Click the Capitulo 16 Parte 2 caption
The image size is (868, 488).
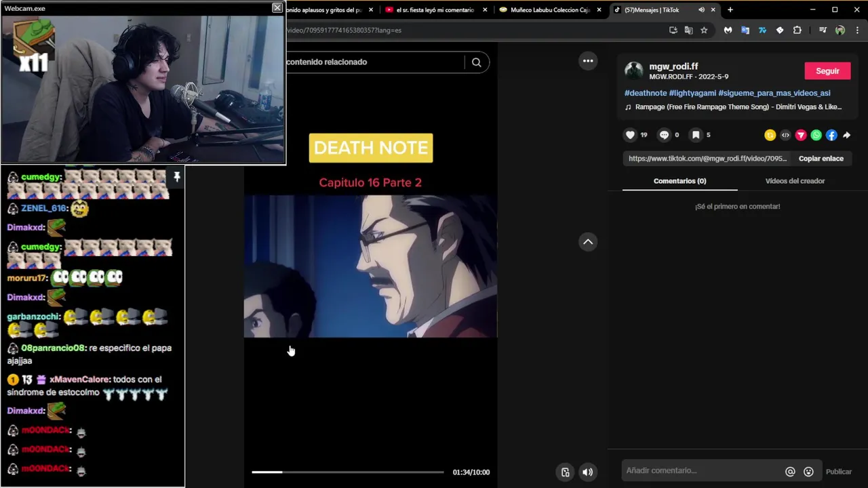pos(370,182)
